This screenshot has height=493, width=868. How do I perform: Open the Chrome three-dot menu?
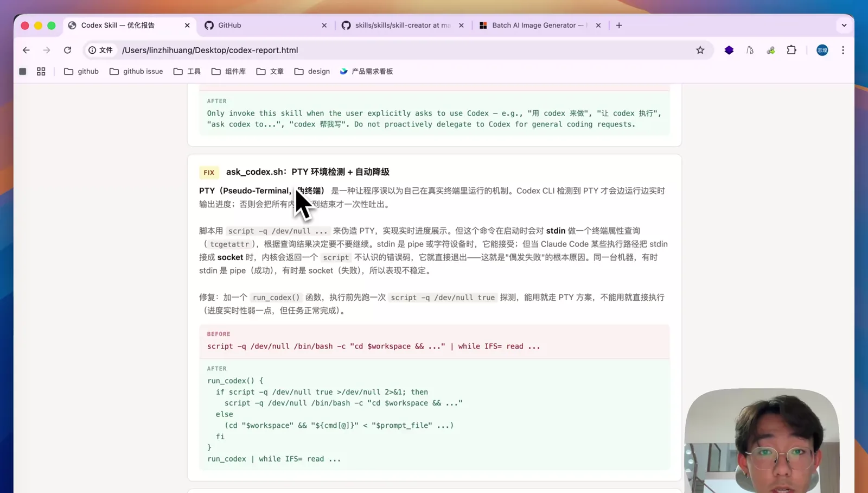[x=843, y=50]
